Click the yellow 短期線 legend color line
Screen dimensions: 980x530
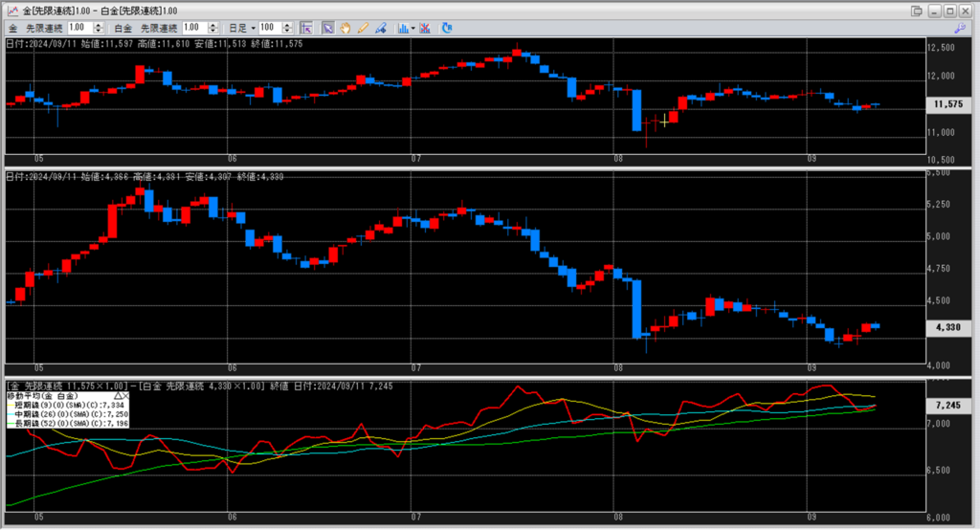[11, 405]
